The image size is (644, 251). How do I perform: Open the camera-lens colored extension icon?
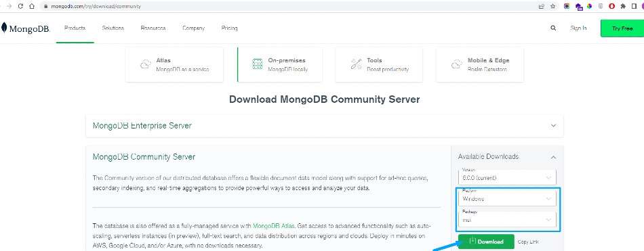click(567, 6)
